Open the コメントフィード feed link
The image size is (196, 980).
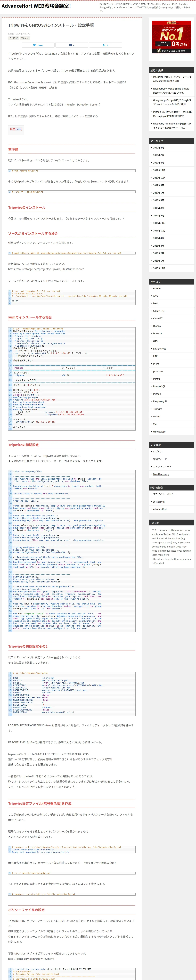tap(162, 467)
